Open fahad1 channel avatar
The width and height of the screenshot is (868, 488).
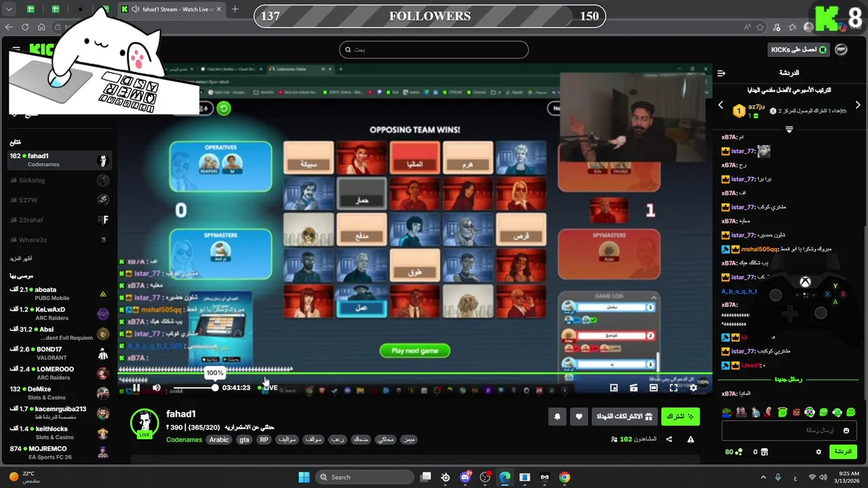[144, 423]
